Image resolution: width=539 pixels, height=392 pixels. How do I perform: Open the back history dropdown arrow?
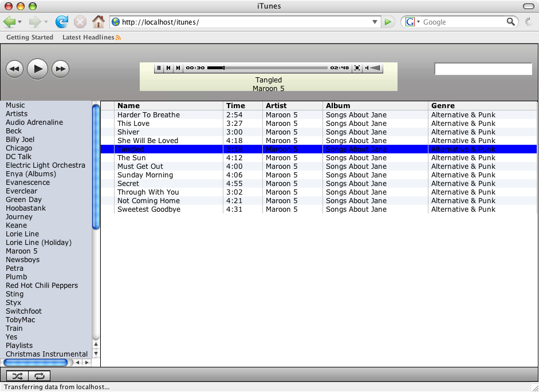[20, 22]
